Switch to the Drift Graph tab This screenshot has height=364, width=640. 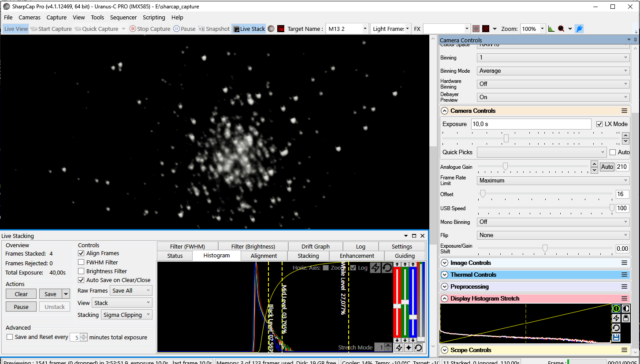[315, 246]
